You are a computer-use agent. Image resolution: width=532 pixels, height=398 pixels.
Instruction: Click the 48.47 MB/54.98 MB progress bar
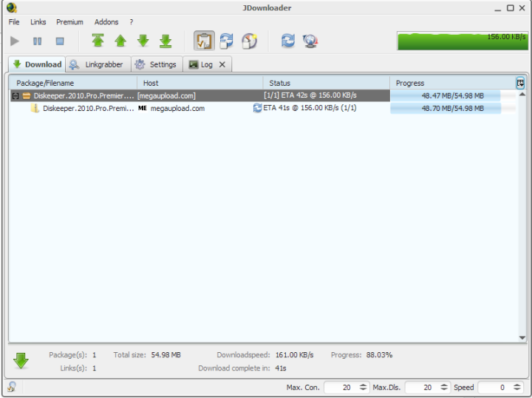pyautogui.click(x=453, y=95)
